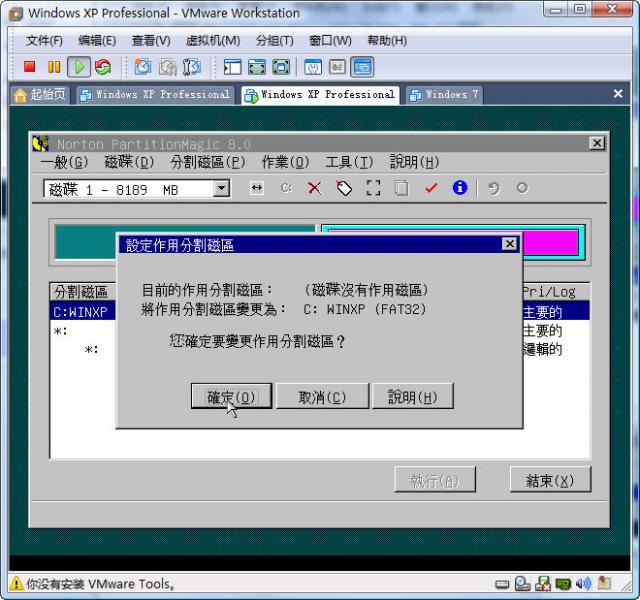Open PartitionMagic 作業(O) menu

[285, 162]
